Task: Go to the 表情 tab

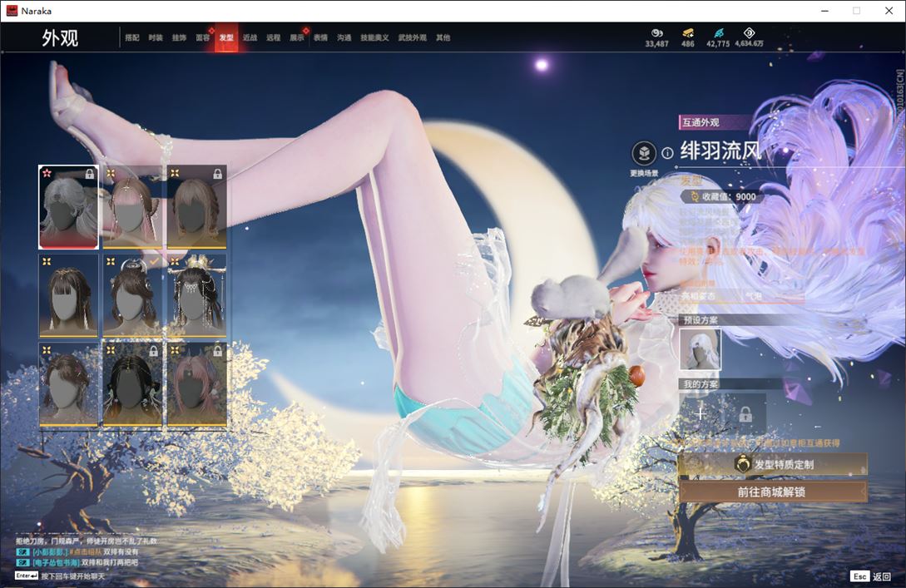Action: click(x=320, y=37)
